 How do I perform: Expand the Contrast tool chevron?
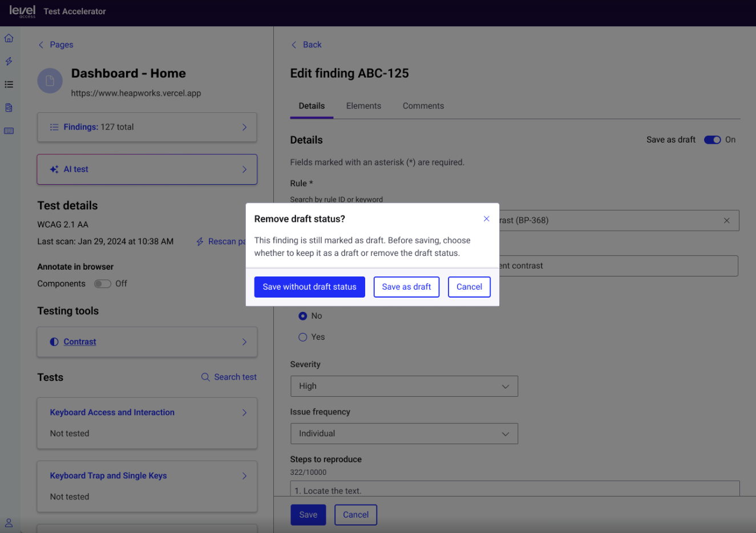click(x=244, y=342)
